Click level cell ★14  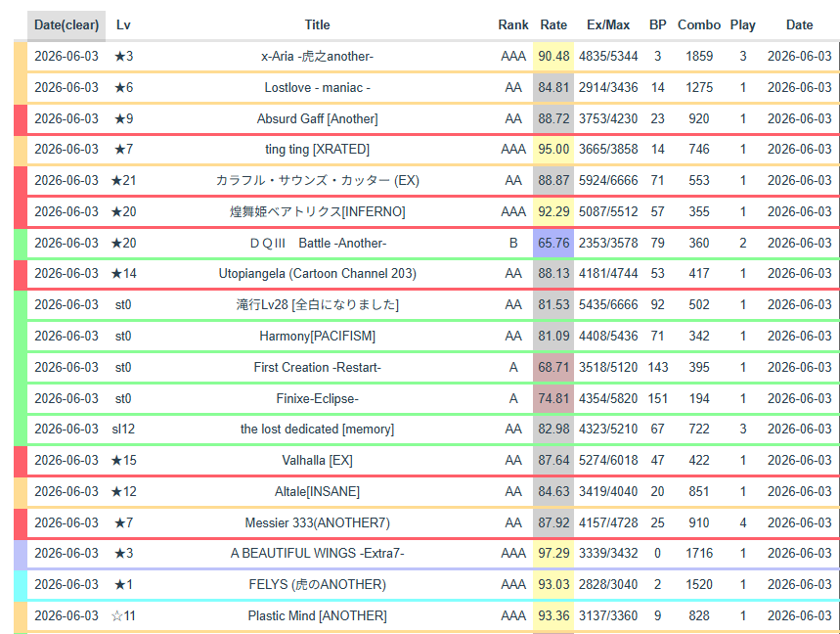(x=123, y=273)
